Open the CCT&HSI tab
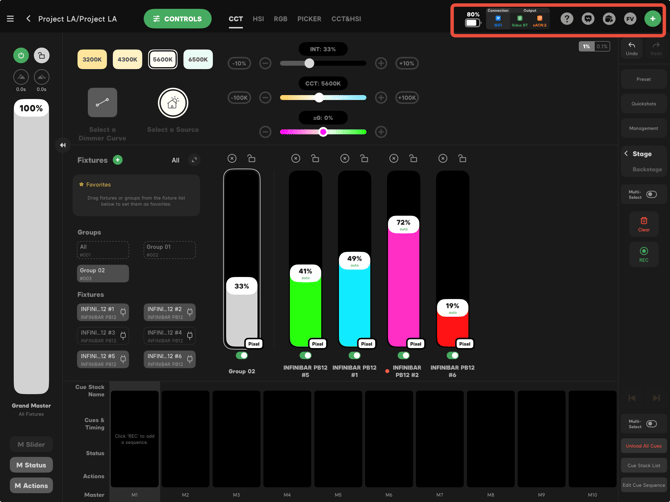670x502 pixels. tap(346, 19)
